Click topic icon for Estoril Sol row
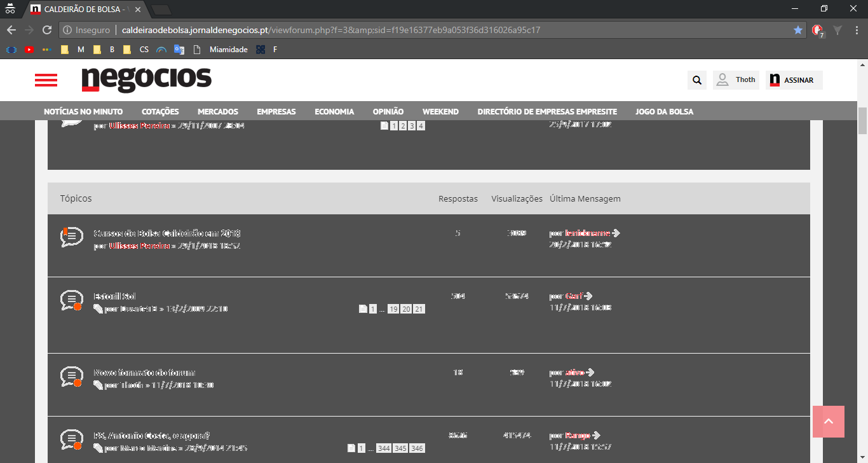Image resolution: width=868 pixels, height=463 pixels. [71, 300]
